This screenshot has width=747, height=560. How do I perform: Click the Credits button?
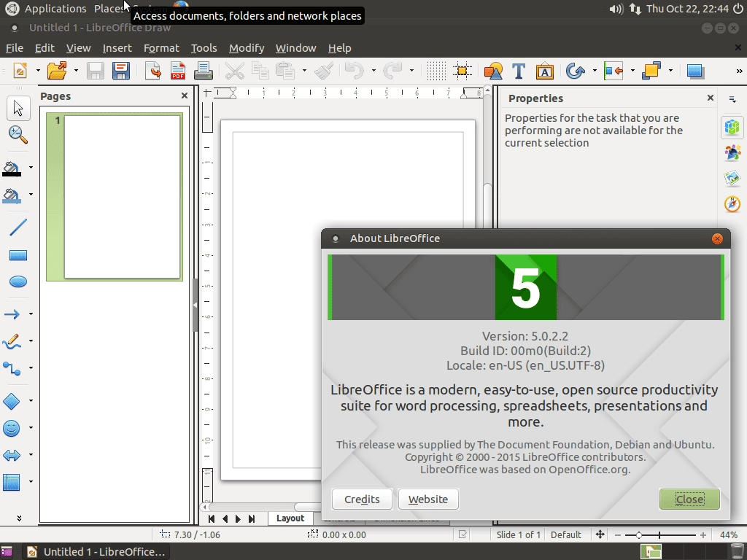362,499
